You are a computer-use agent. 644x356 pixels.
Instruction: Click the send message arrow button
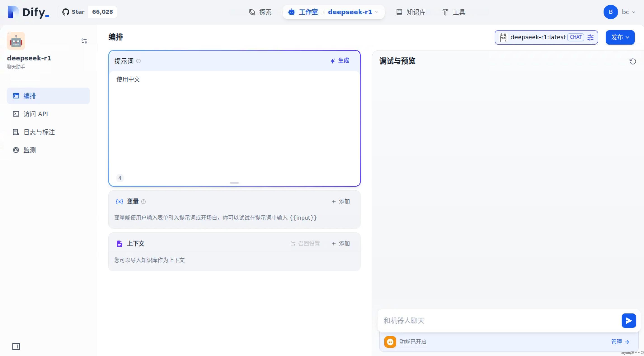click(628, 320)
